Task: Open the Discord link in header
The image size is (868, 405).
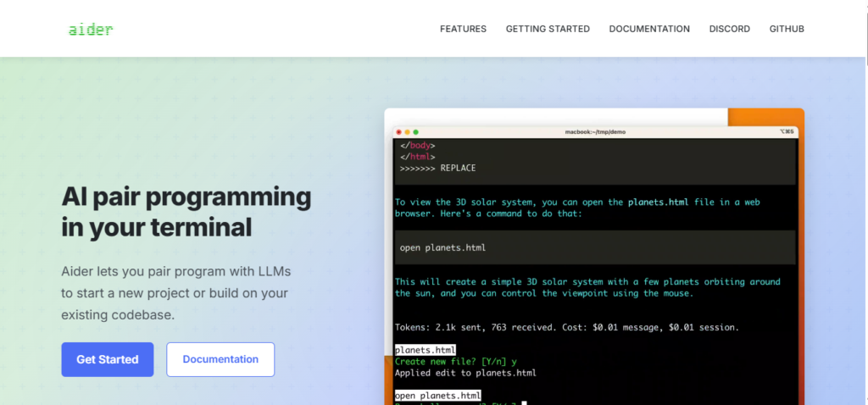Action: (x=730, y=29)
